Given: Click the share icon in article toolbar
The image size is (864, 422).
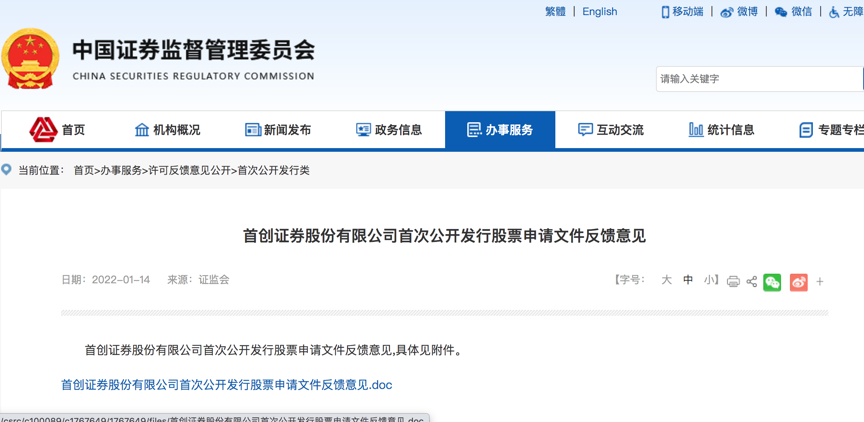Looking at the screenshot, I should (x=752, y=282).
